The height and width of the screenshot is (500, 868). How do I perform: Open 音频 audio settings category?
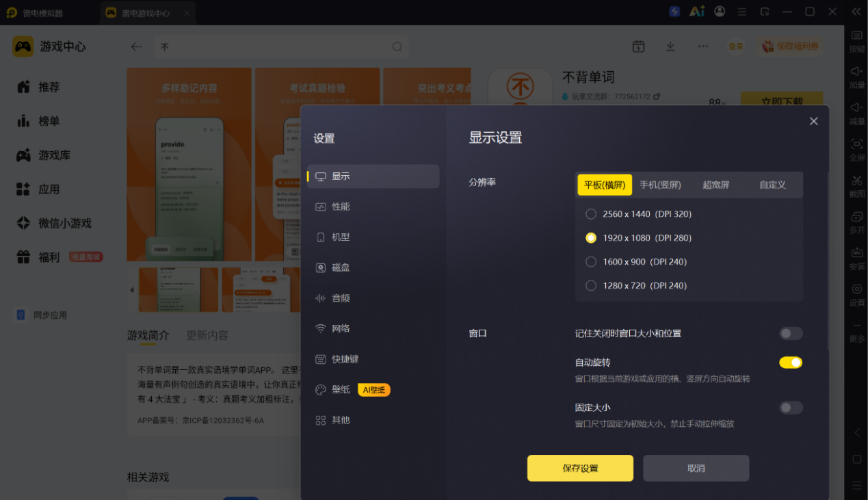(373, 298)
